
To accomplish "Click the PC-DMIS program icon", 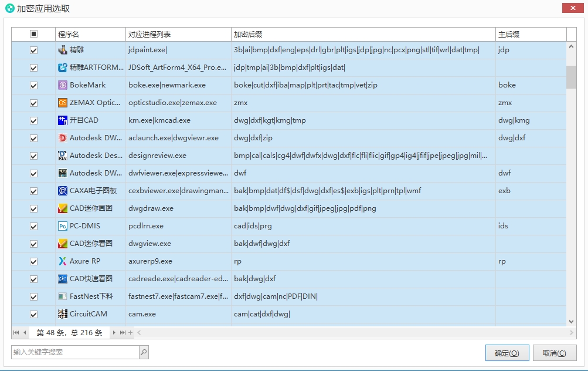I will pos(63,226).
